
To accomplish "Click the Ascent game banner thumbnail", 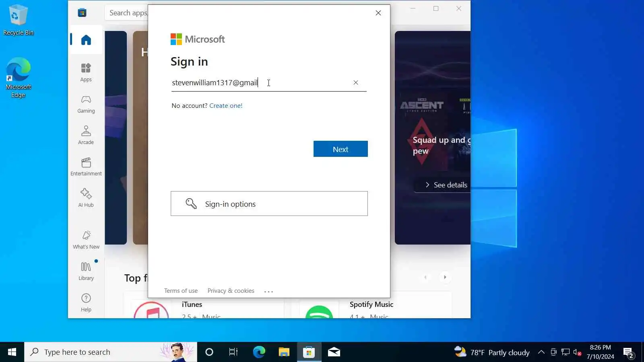I will click(432, 138).
